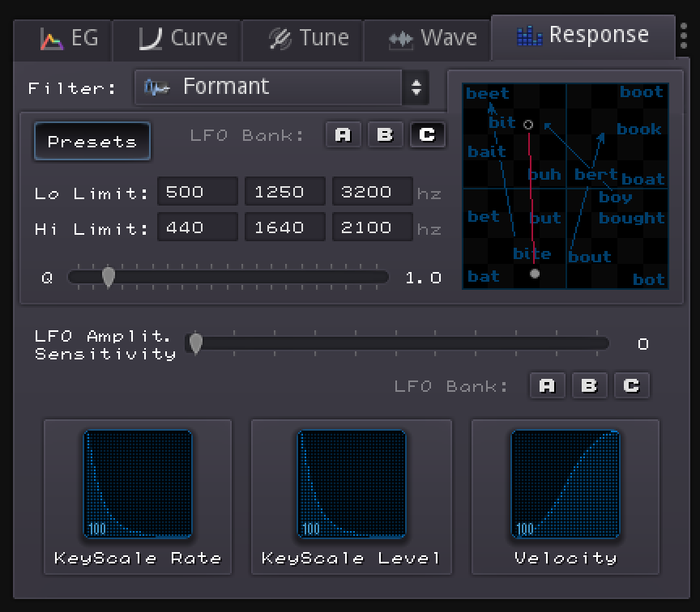The height and width of the screenshot is (612, 700).
Task: Click 'bite' on the vowel map
Action: [x=532, y=254]
